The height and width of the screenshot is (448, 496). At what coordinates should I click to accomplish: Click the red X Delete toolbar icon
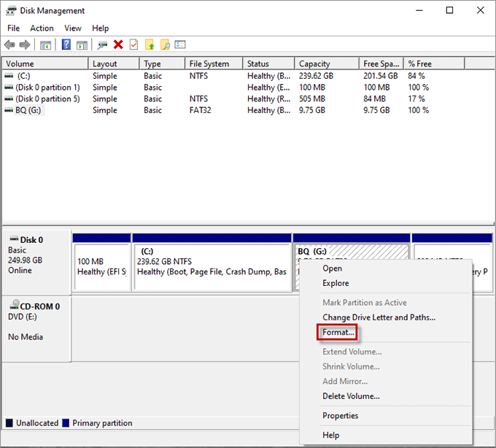pos(118,45)
